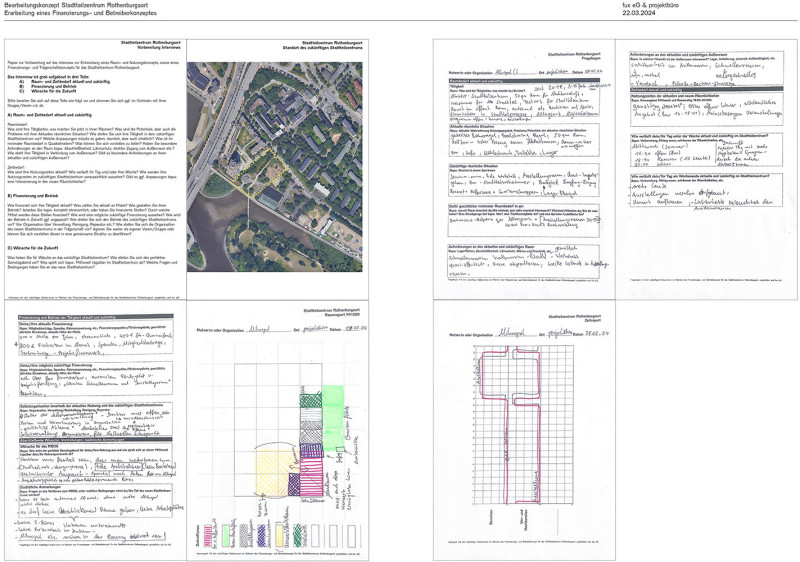The height and width of the screenshot is (562, 800).
Task: Click the 'Selbstorganisation' answer box
Action: click(x=95, y=419)
